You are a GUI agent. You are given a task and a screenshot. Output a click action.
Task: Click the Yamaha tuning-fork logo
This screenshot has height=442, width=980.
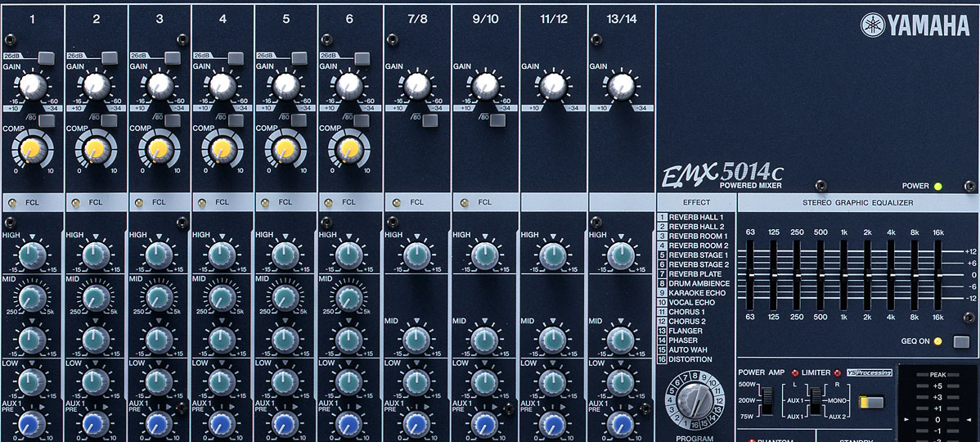(x=873, y=25)
